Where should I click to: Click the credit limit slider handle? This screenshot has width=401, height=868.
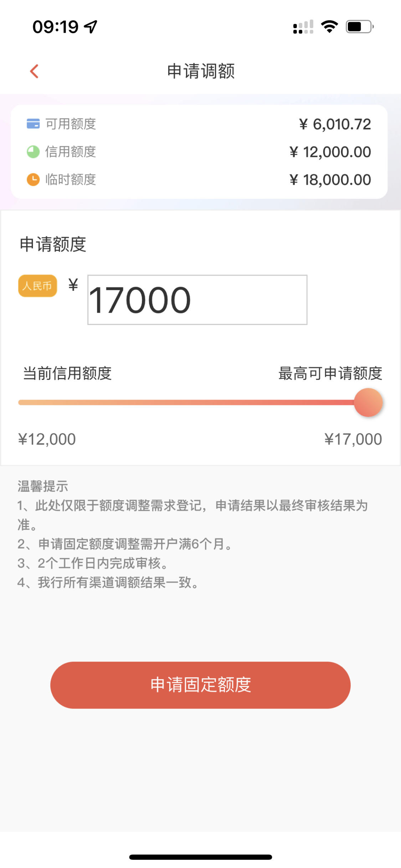tap(368, 402)
